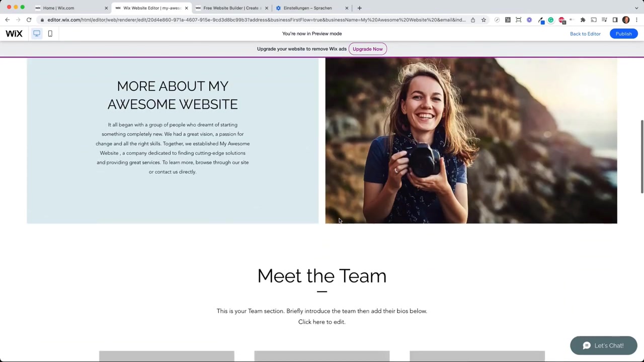Open the media controls playlist icon

(x=604, y=20)
